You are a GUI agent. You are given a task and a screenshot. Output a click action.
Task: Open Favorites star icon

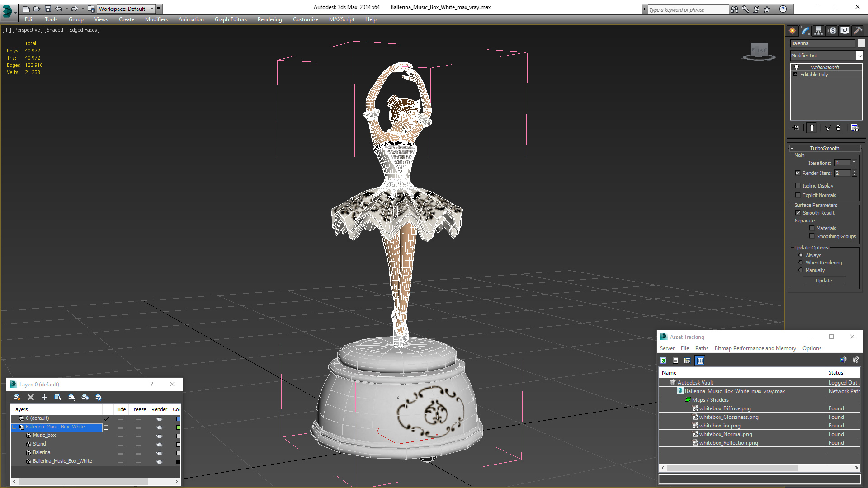click(x=767, y=9)
